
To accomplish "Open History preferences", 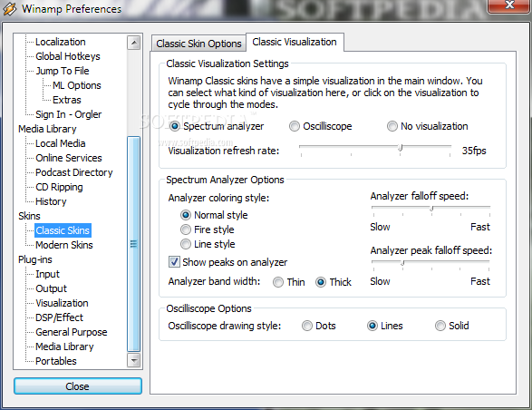I will click(51, 201).
